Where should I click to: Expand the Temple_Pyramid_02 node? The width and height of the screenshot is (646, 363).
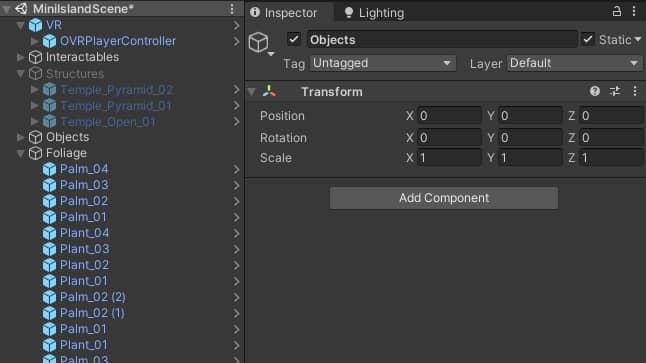(34, 89)
